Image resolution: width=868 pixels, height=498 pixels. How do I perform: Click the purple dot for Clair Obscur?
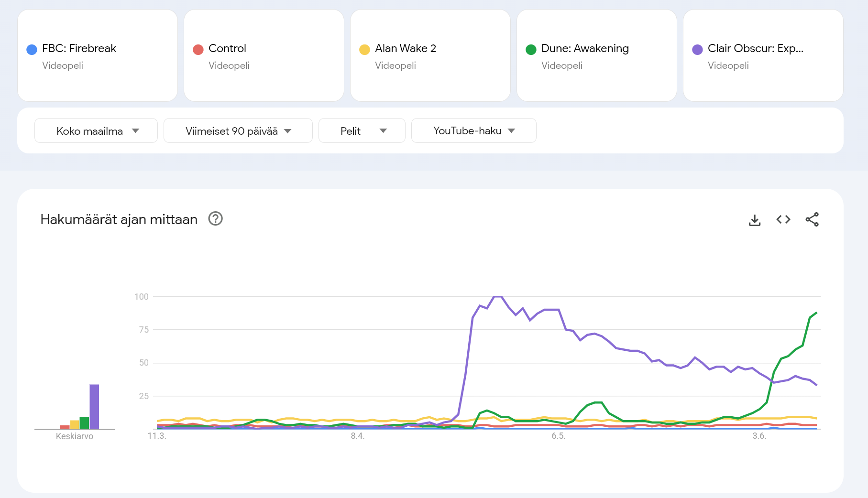click(x=697, y=50)
